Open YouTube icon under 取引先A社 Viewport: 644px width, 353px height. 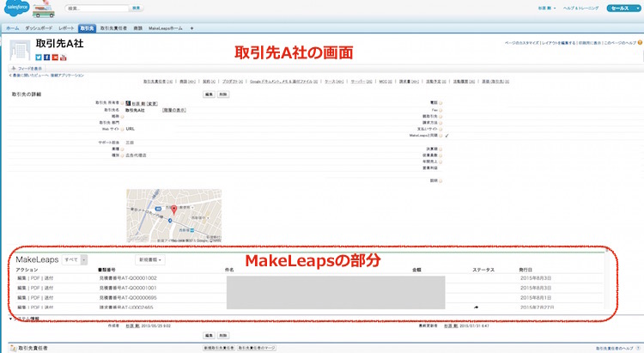64,58
